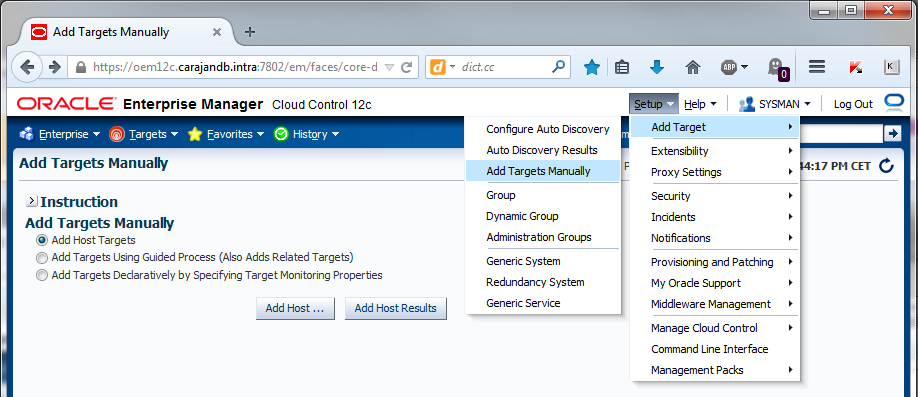
Task: Open Security submenu in Setup menu
Action: pyautogui.click(x=715, y=196)
